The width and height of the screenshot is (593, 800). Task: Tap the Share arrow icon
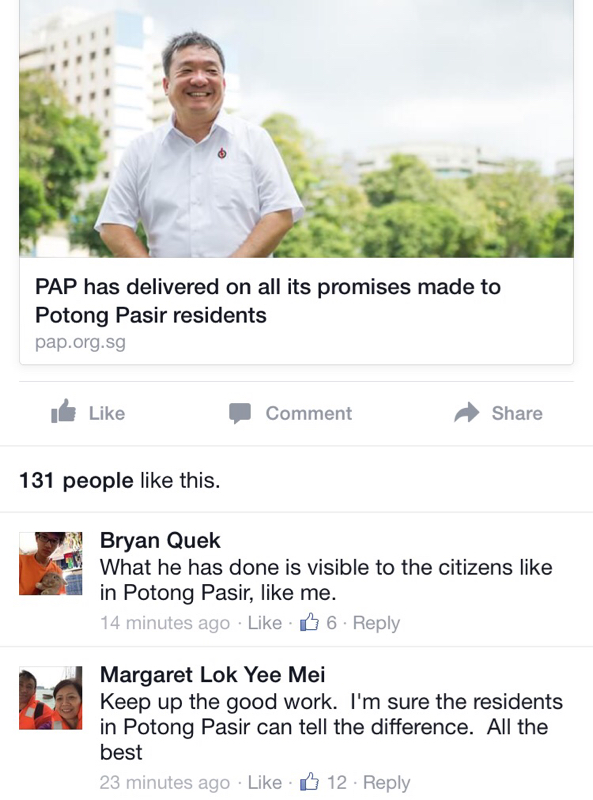pyautogui.click(x=467, y=412)
